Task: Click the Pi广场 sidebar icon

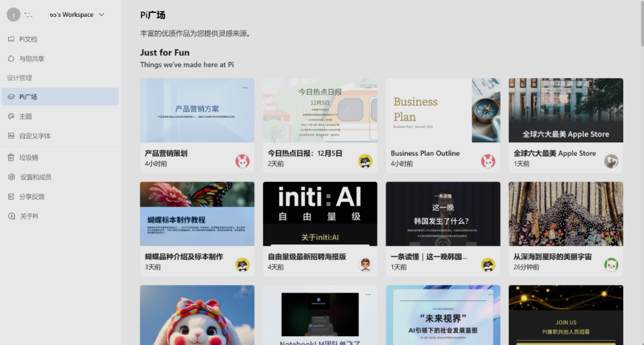Action: [11, 96]
